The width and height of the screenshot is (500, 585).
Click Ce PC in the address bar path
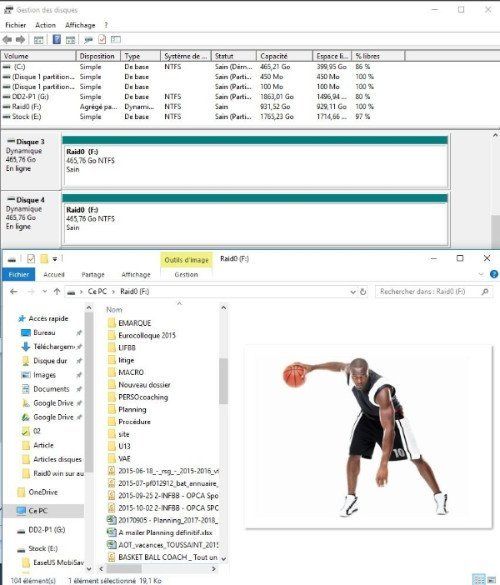point(97,291)
